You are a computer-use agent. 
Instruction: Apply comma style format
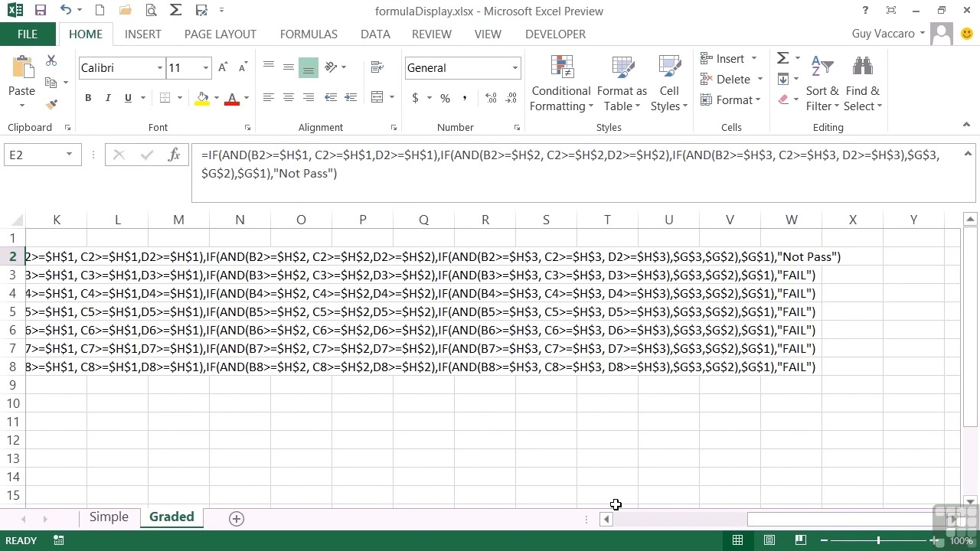(x=465, y=98)
